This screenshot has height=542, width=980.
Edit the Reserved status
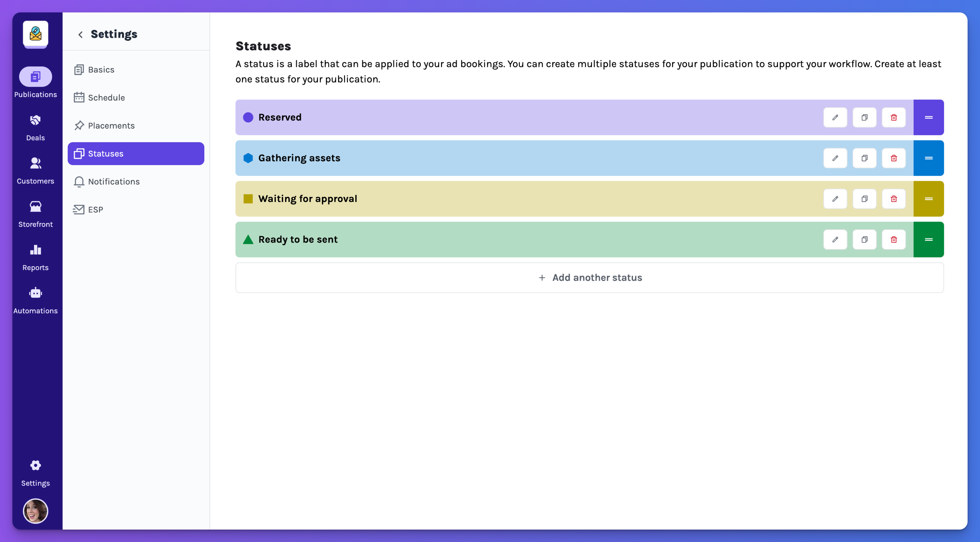(x=835, y=117)
